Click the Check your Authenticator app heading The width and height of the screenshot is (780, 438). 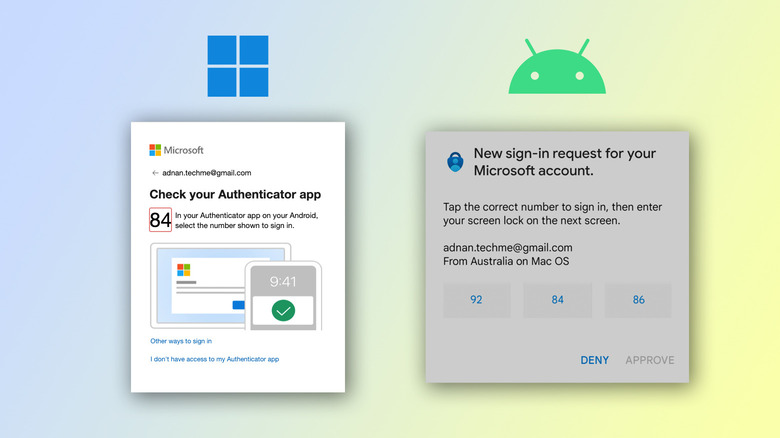(x=235, y=194)
